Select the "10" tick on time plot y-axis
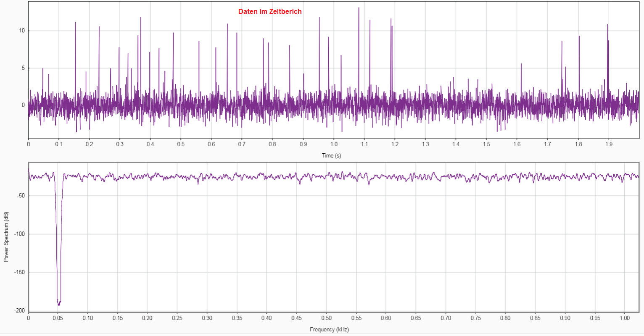 point(22,31)
